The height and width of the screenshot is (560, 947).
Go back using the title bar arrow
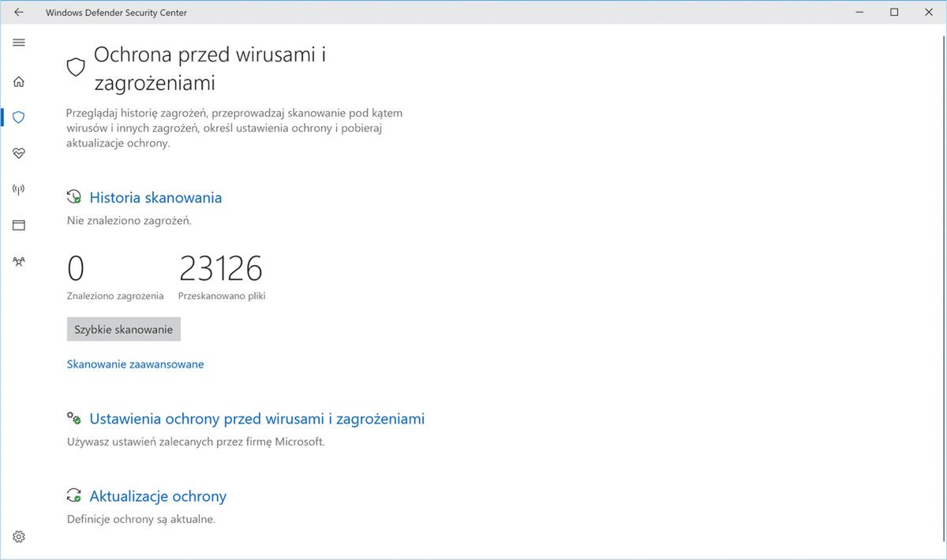click(x=19, y=13)
